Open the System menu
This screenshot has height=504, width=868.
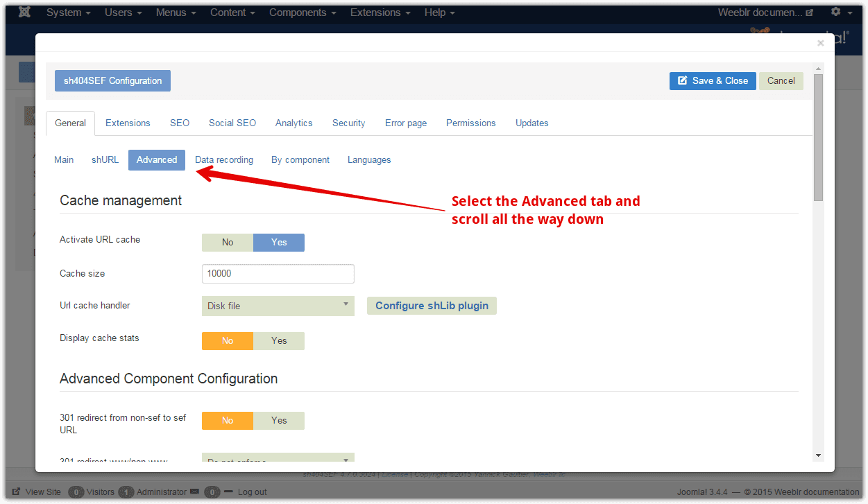click(x=69, y=12)
